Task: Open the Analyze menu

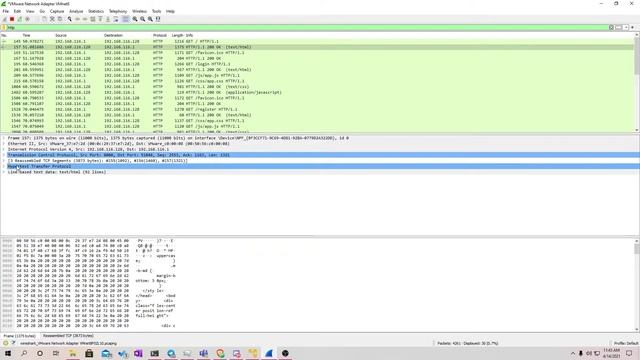Action: [76, 11]
